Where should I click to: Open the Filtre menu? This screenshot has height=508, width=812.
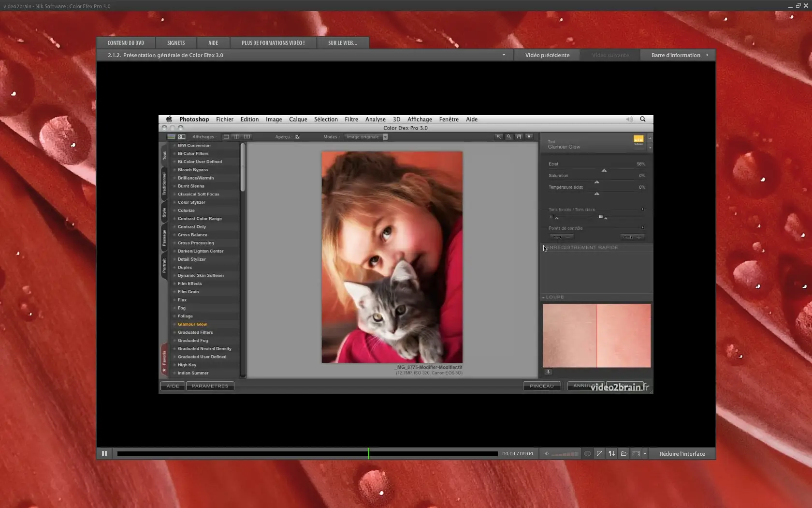click(351, 120)
